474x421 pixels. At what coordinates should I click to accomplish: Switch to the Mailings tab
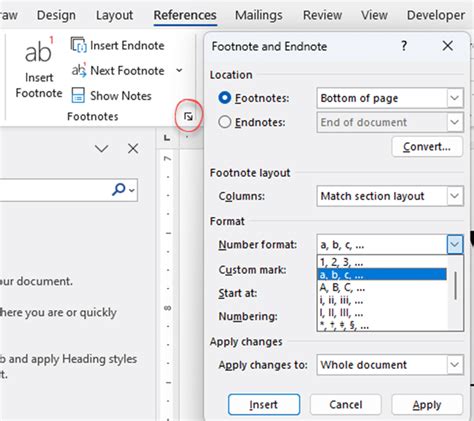[x=259, y=15]
